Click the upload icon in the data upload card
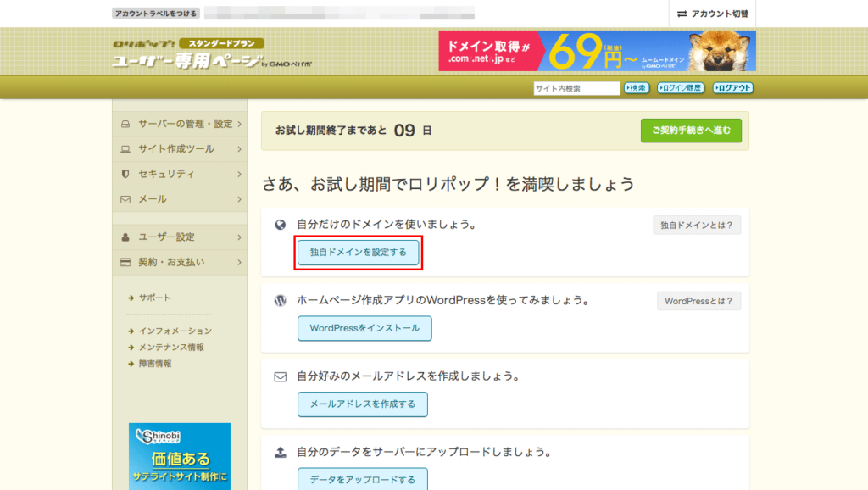The width and height of the screenshot is (868, 490). pos(280,453)
